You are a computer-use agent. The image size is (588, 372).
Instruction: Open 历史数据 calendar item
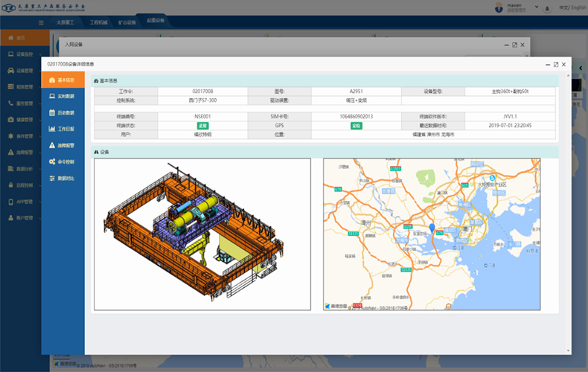pos(63,112)
